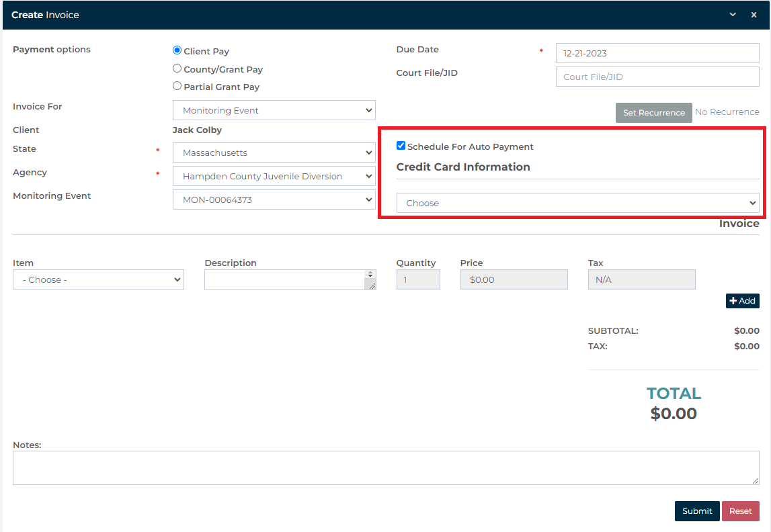Click client name Jack Colby
771x532 pixels.
(x=197, y=130)
